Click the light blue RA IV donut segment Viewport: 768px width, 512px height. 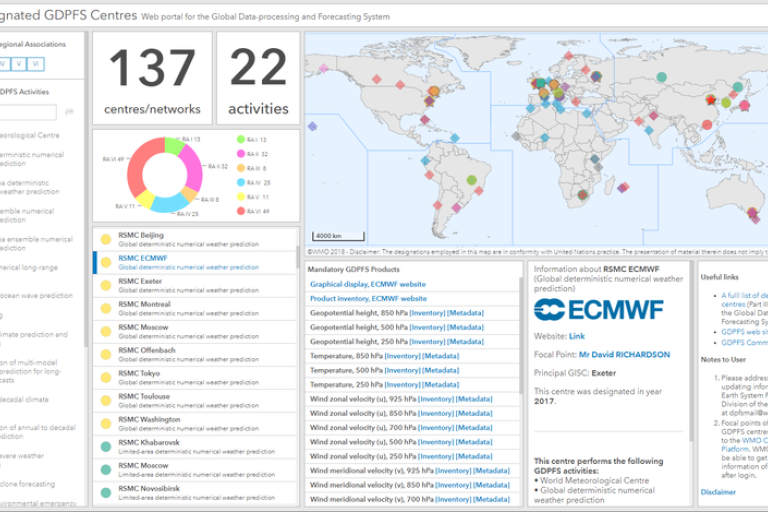point(169,203)
